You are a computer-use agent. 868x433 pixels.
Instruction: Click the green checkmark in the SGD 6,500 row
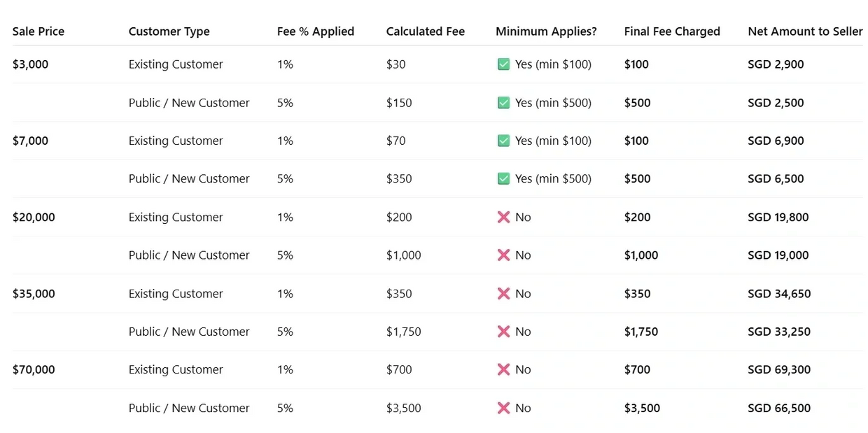pyautogui.click(x=503, y=179)
